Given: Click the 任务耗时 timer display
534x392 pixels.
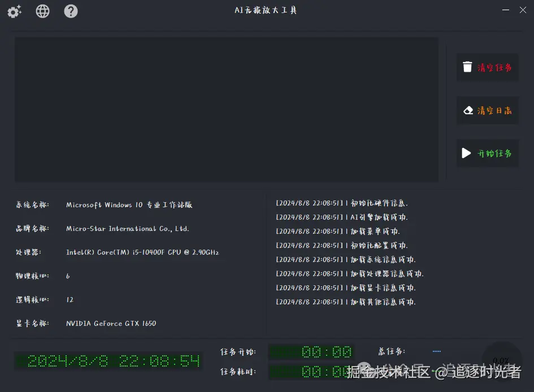Looking at the screenshot, I should point(311,372).
